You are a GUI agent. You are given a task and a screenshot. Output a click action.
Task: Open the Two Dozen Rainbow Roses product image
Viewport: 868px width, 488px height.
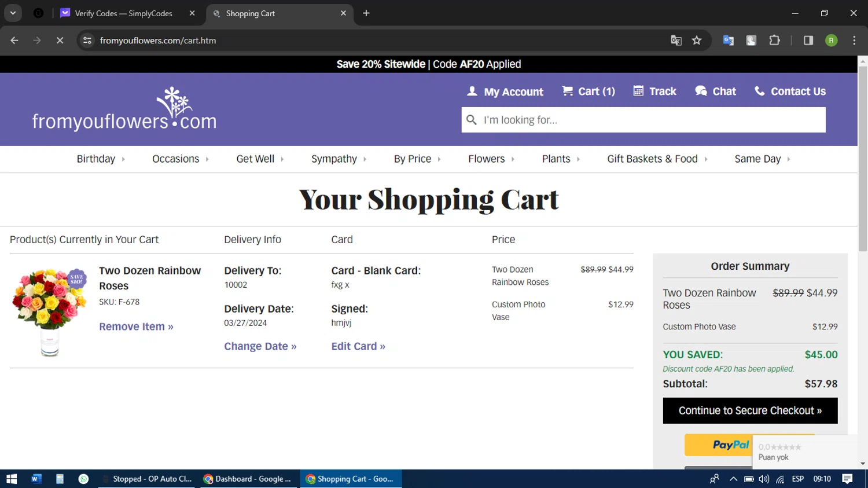[x=49, y=311]
